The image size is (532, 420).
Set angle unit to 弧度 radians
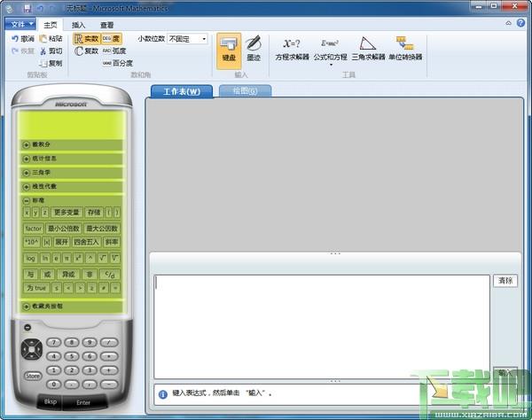click(x=114, y=51)
